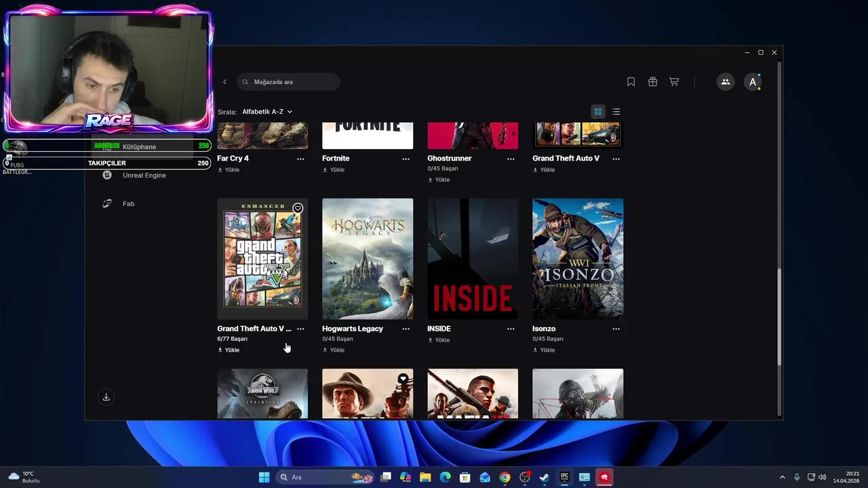The height and width of the screenshot is (488, 868).
Task: Expand the Alfabetik A-Z sort dropdown
Action: (267, 112)
